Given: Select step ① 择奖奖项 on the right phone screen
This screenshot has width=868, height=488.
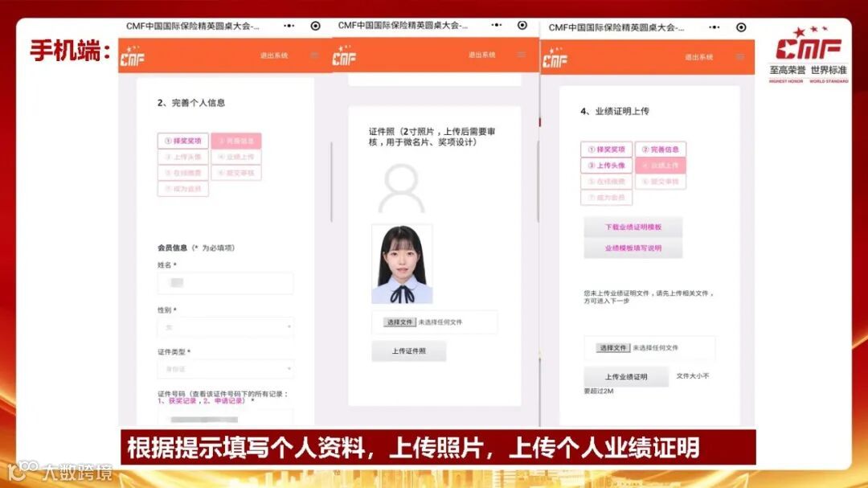Looking at the screenshot, I should tap(607, 149).
